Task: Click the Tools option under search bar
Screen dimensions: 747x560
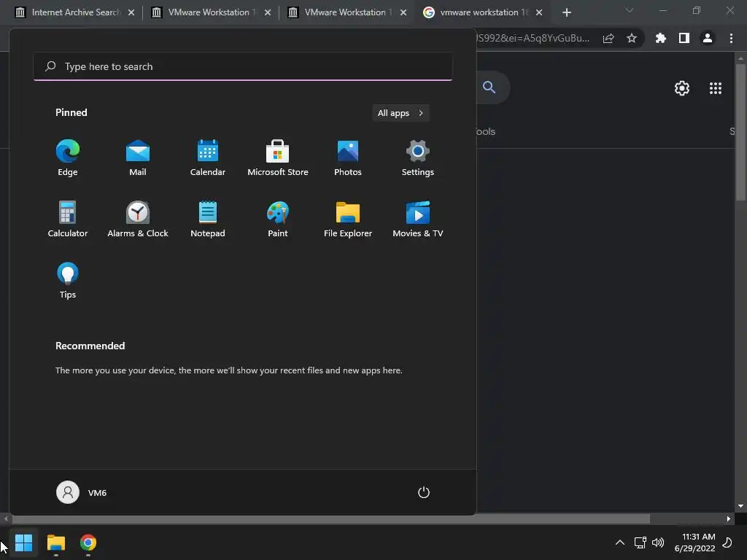Action: point(486,131)
